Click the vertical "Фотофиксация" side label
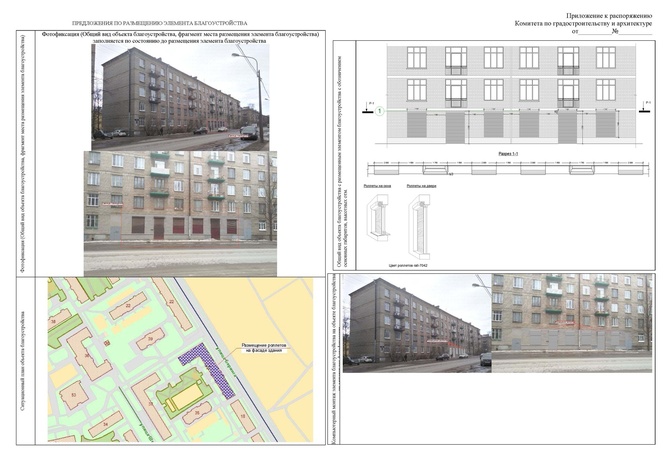 point(25,153)
